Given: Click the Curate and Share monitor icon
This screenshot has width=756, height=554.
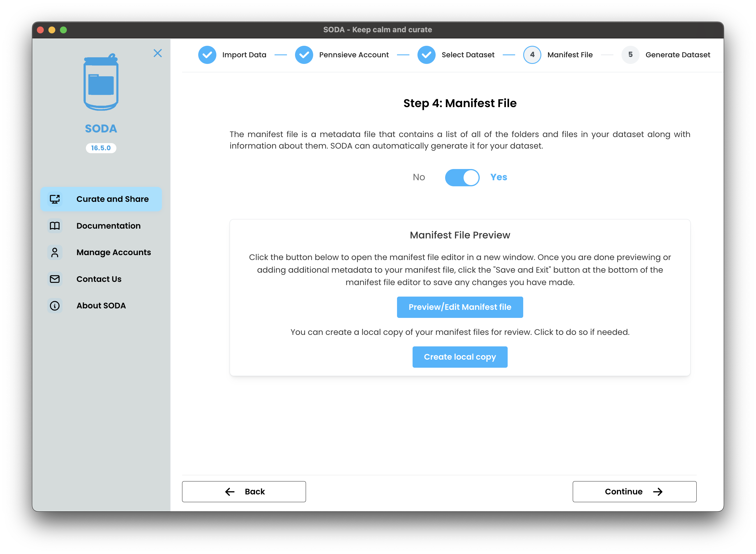Looking at the screenshot, I should (55, 199).
